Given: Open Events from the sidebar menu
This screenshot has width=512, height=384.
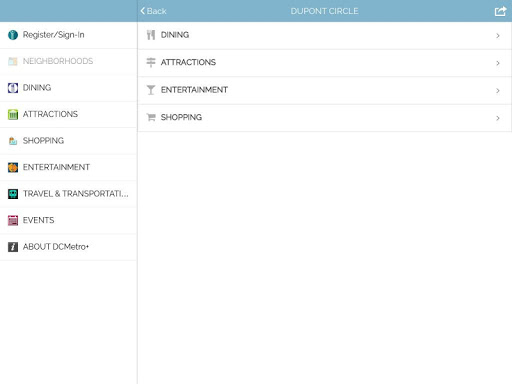Looking at the screenshot, I should click(x=68, y=220).
